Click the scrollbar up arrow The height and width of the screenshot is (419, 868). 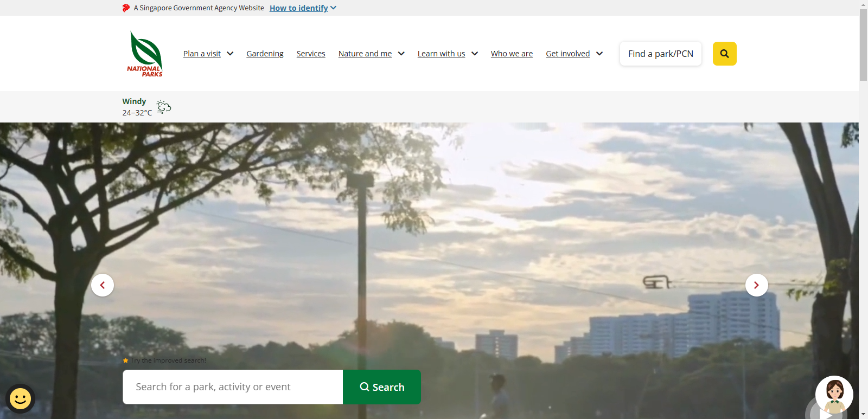coord(863,4)
